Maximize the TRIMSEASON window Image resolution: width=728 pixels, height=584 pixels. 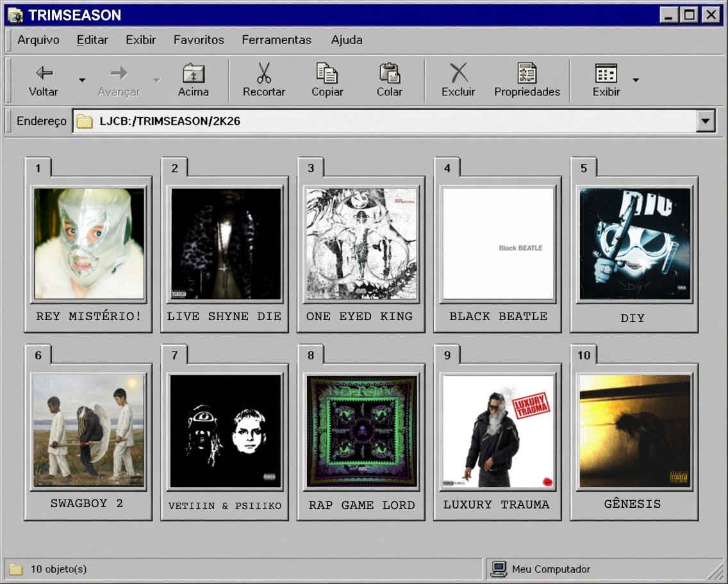tap(690, 15)
